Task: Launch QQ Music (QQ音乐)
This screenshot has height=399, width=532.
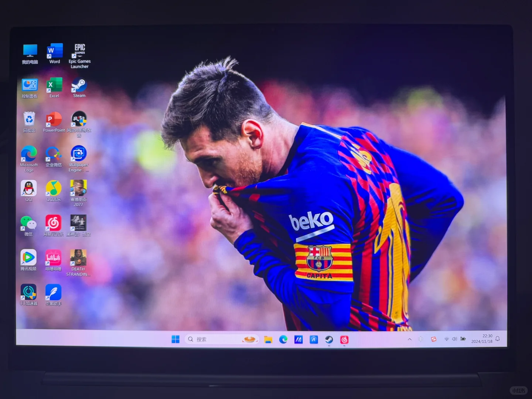Action: tap(54, 189)
